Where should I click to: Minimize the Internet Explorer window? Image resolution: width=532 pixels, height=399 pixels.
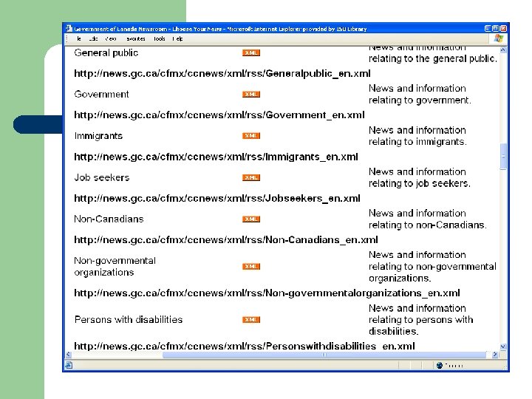pyautogui.click(x=488, y=29)
